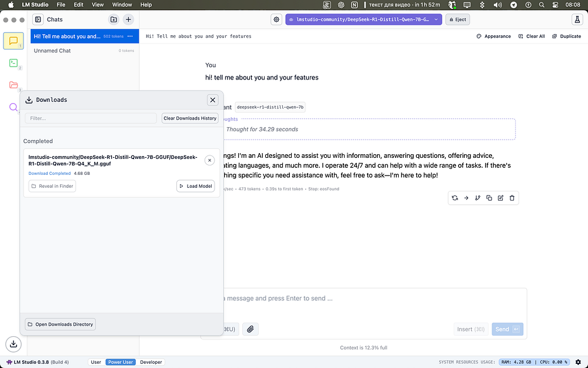This screenshot has height=368, width=588.
Task: Click the Download Completed link text
Action: [x=49, y=174]
